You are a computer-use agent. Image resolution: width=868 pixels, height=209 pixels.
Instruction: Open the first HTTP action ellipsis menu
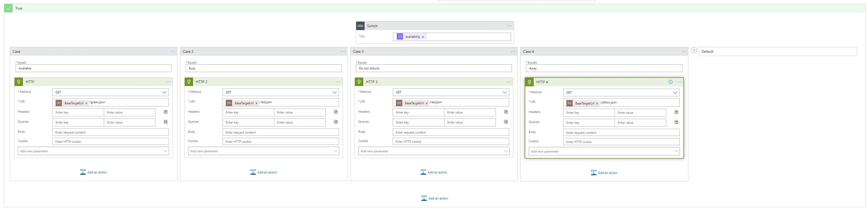pos(168,82)
